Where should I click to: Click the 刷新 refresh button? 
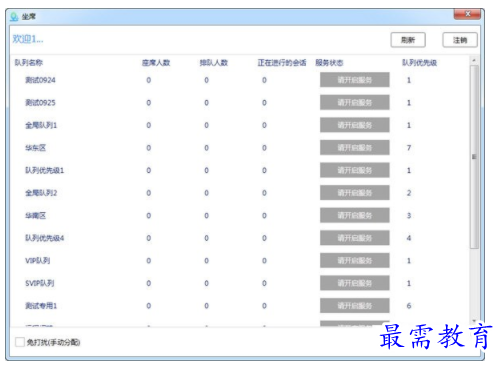(408, 40)
